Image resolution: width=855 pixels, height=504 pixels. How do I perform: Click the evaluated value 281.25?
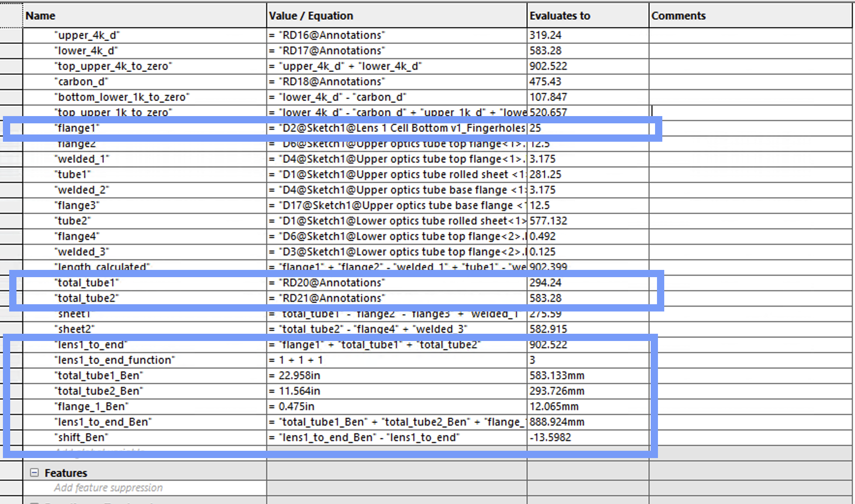pos(545,175)
